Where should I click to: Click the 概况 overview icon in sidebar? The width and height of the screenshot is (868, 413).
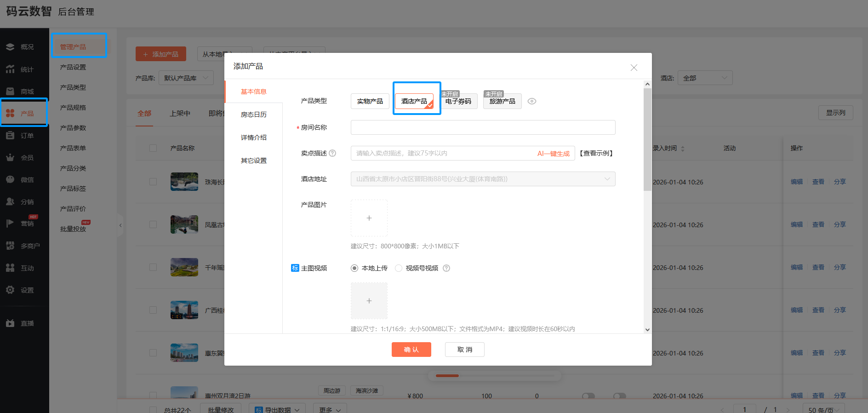[10, 47]
